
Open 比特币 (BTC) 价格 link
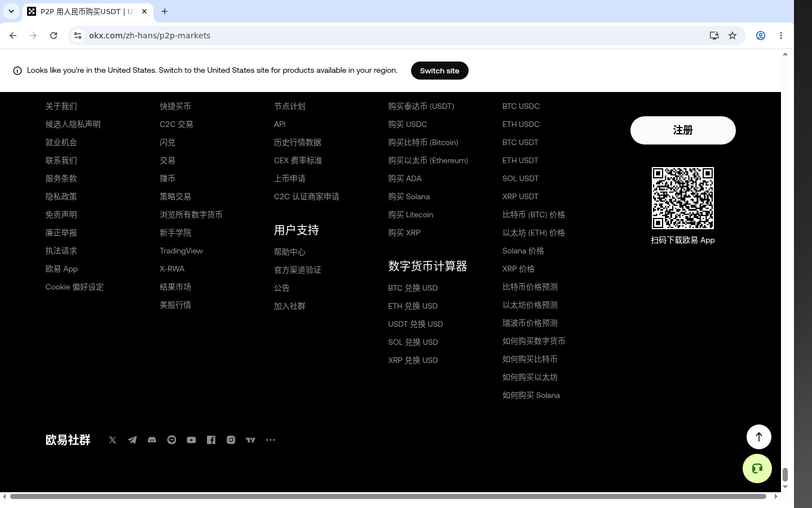(x=534, y=214)
